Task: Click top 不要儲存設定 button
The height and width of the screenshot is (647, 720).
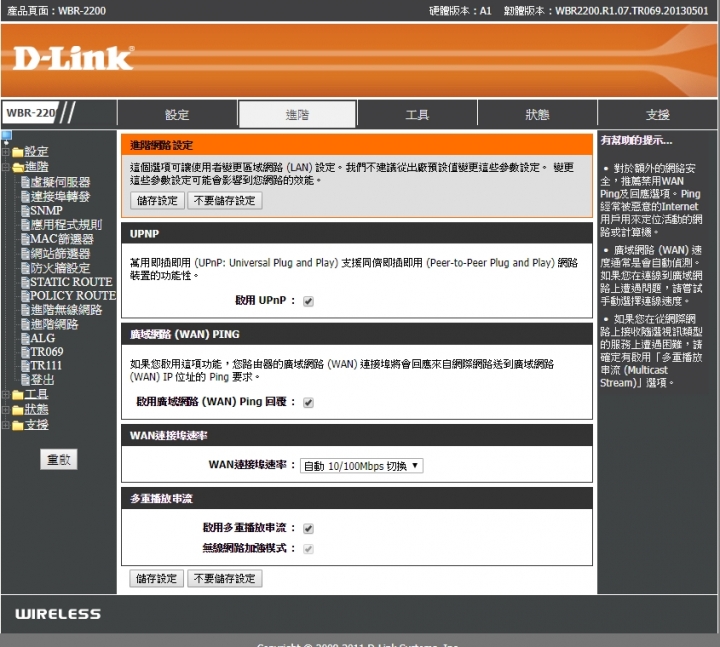Action: [225, 201]
